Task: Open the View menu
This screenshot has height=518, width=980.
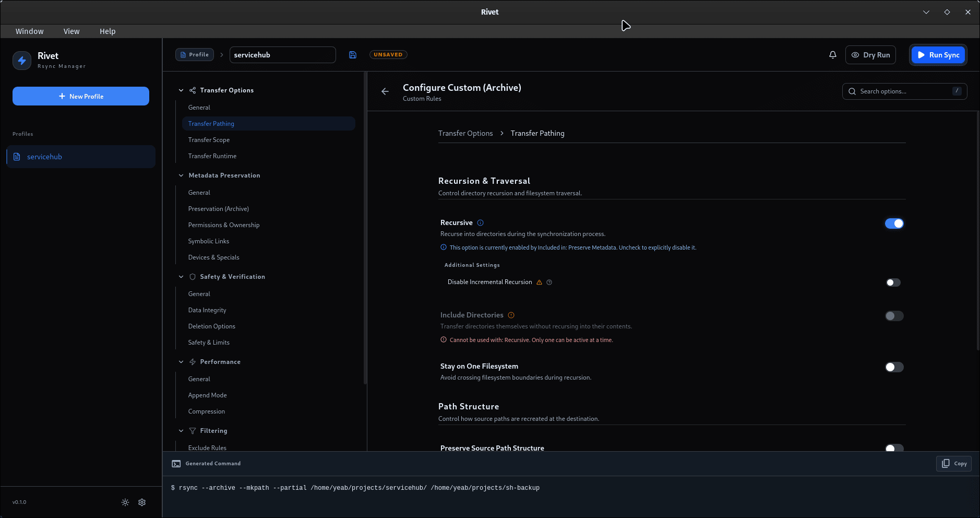Action: coord(71,31)
